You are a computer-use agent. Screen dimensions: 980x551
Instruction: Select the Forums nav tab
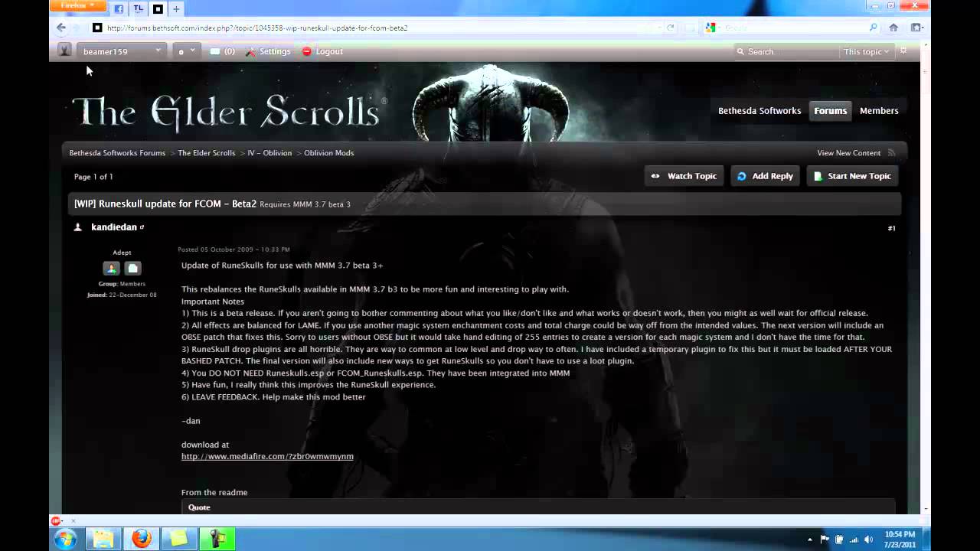(x=830, y=111)
